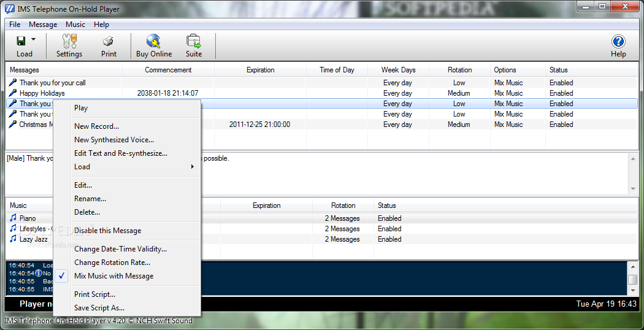The image size is (644, 330).
Task: Click the Print toolbar icon
Action: [x=109, y=45]
